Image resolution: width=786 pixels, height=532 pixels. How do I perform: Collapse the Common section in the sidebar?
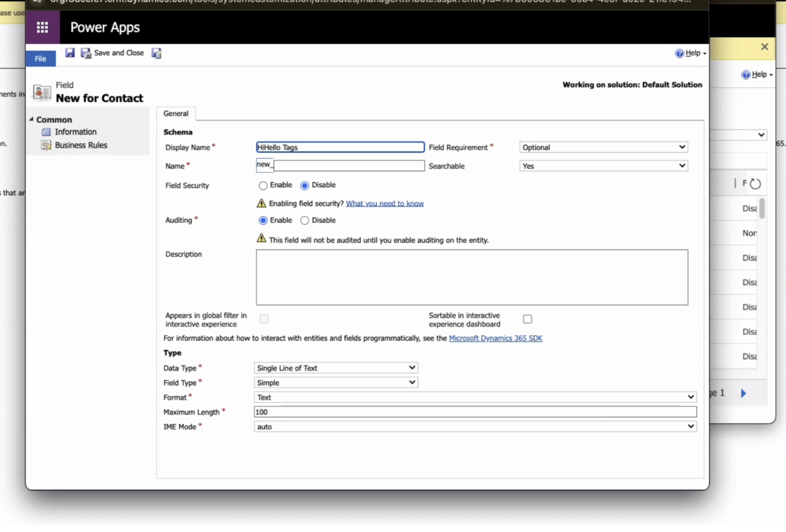point(31,119)
